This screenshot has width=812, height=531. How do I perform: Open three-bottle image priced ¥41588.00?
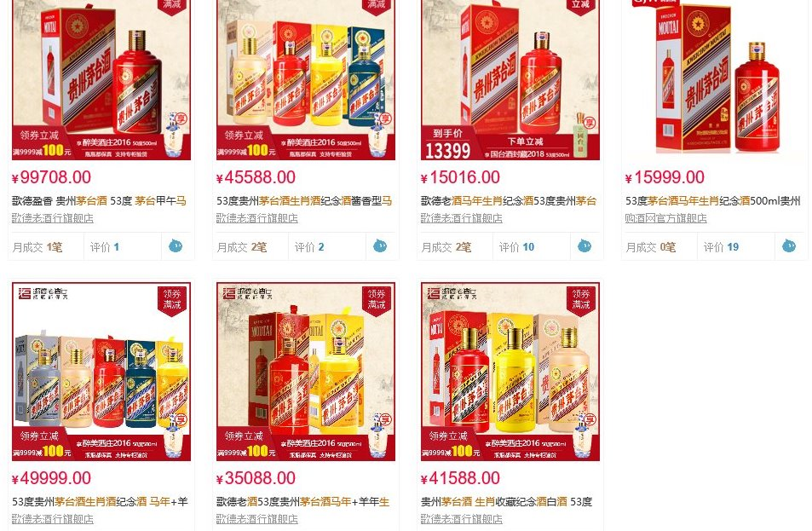click(x=510, y=372)
